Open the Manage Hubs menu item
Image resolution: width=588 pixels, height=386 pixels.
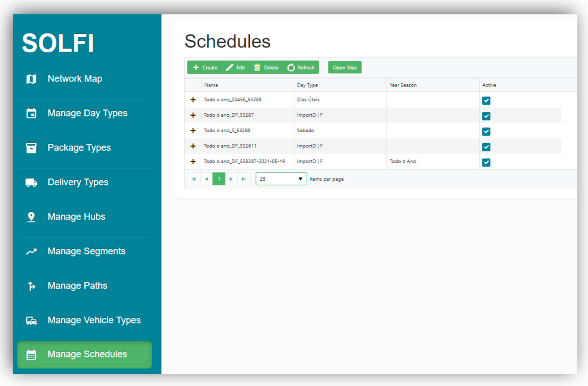click(x=76, y=217)
